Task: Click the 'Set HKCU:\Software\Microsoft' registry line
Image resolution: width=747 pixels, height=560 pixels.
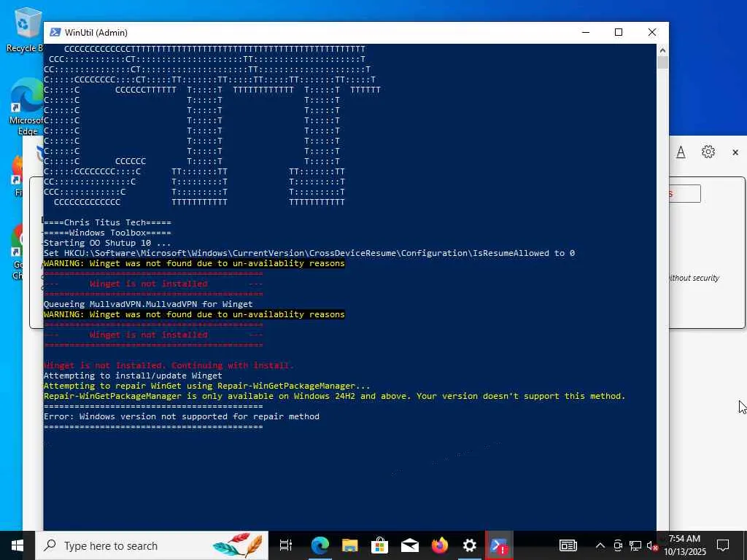Action: tap(309, 253)
